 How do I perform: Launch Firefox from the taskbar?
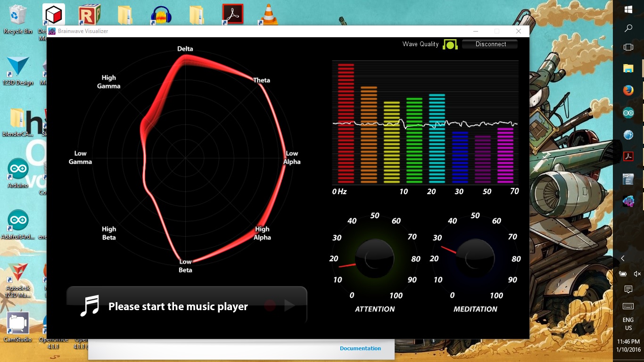click(x=628, y=90)
